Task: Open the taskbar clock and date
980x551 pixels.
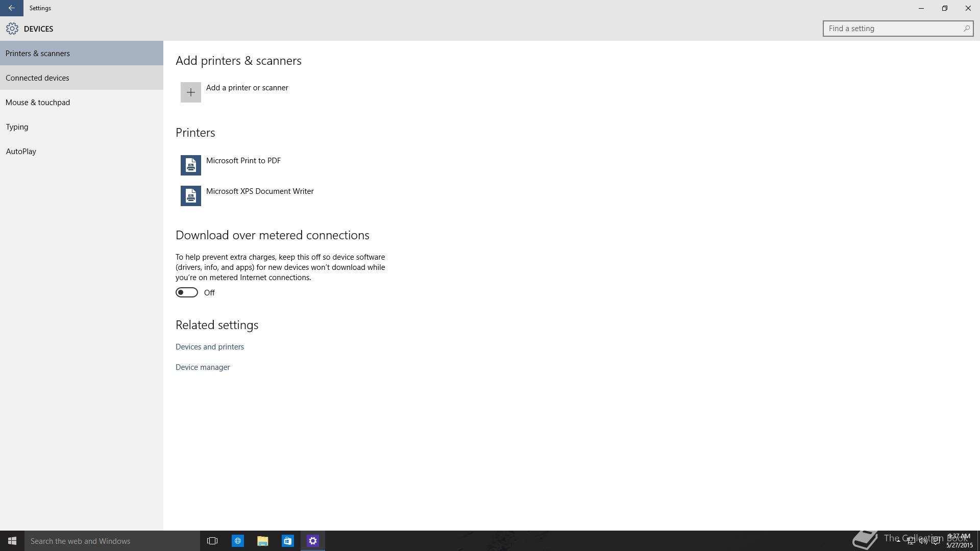Action: (x=960, y=541)
